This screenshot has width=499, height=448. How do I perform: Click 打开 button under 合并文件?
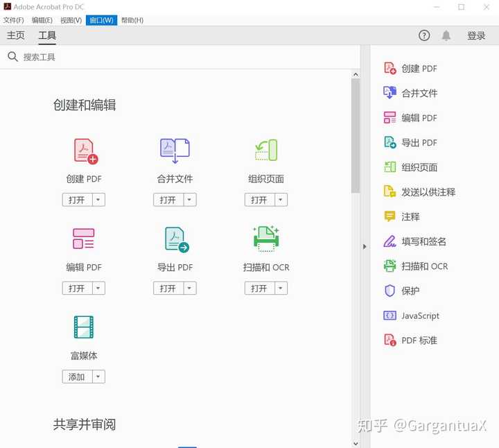(x=168, y=200)
